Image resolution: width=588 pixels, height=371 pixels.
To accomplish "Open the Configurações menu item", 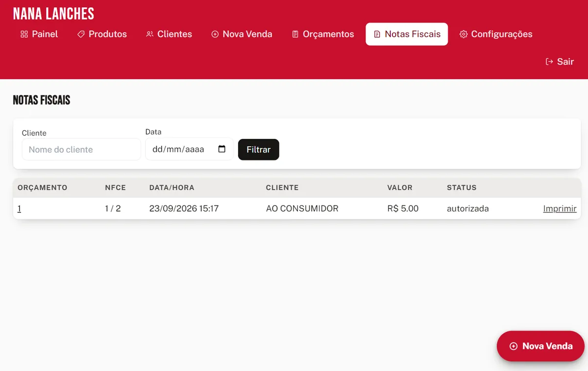I will pyautogui.click(x=496, y=34).
